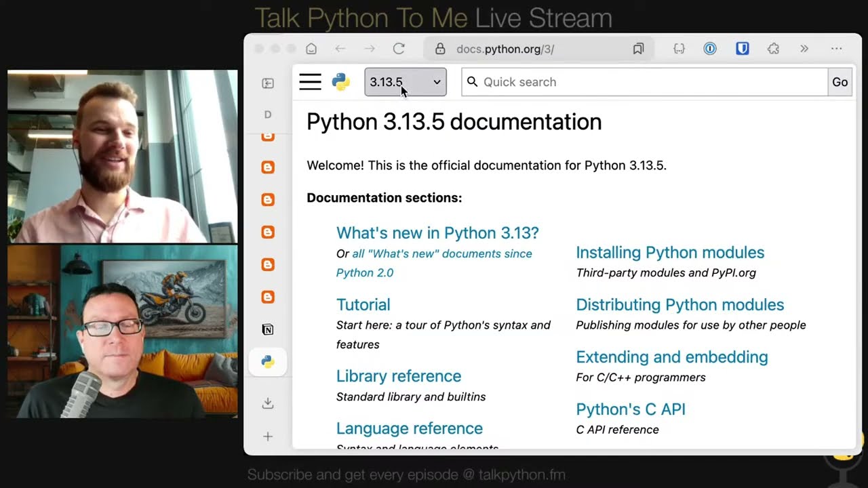Click the reload page icon
This screenshot has width=868, height=488.
399,48
